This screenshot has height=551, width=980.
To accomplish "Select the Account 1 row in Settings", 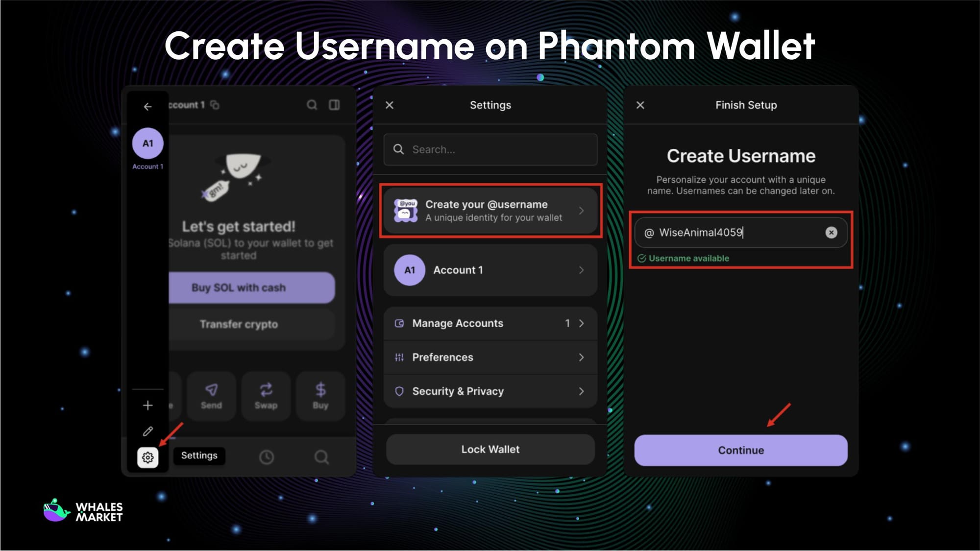I will click(x=490, y=270).
